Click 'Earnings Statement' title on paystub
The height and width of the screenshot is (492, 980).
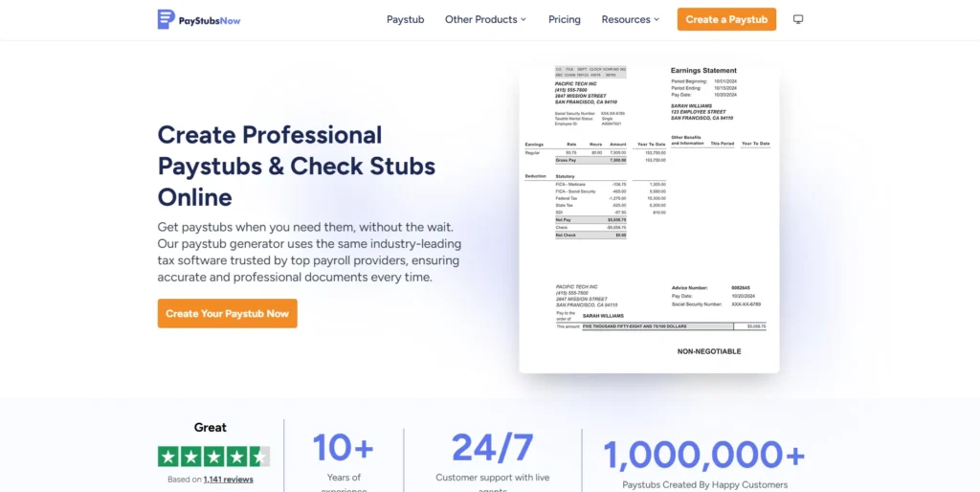coord(703,71)
